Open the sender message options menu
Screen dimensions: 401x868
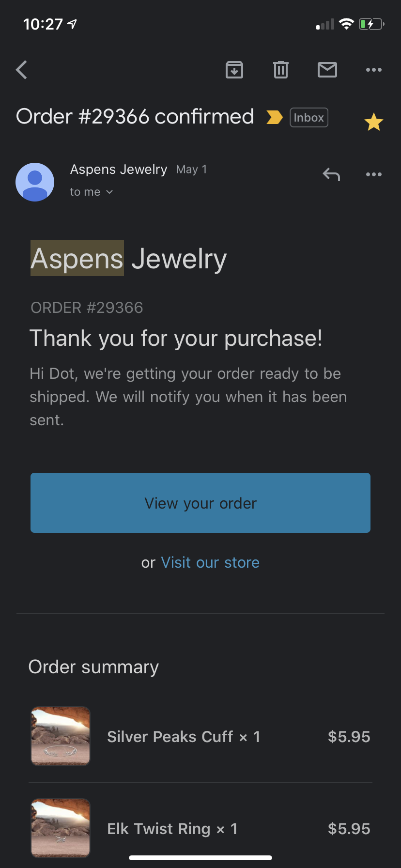(x=374, y=174)
